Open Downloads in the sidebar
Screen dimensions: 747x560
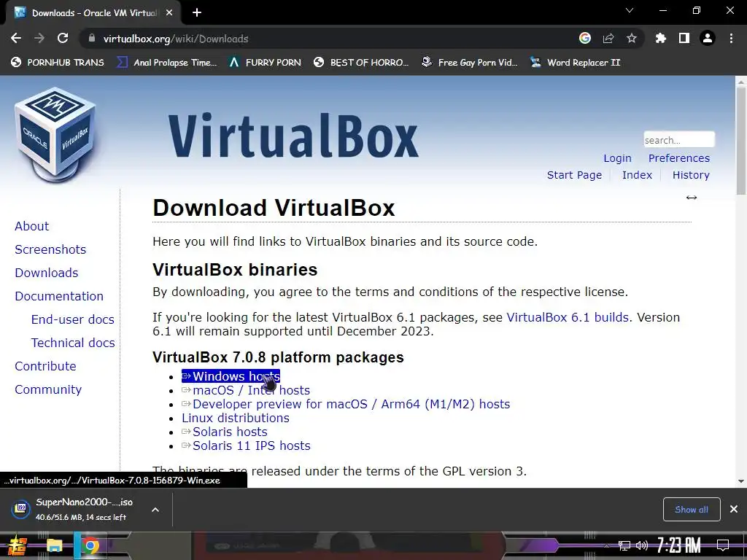point(47,273)
